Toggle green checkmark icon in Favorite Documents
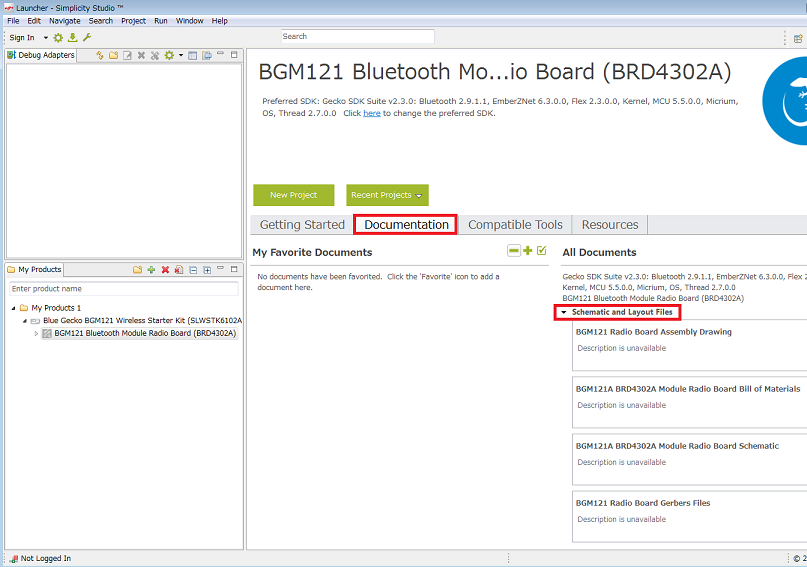 (541, 251)
